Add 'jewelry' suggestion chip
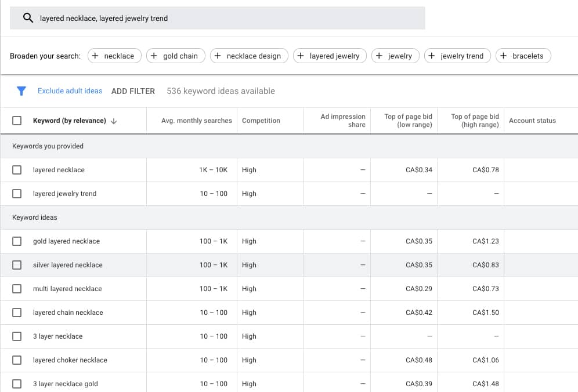578x392 pixels. point(395,56)
